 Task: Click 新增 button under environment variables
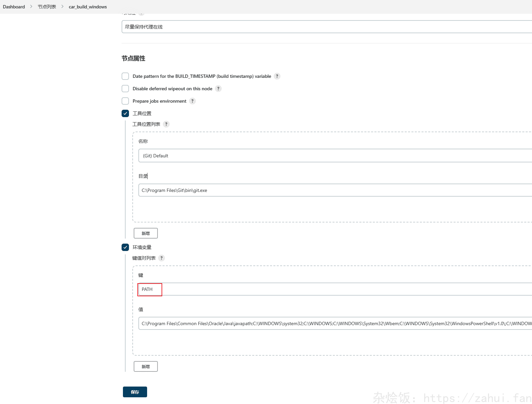click(x=145, y=366)
